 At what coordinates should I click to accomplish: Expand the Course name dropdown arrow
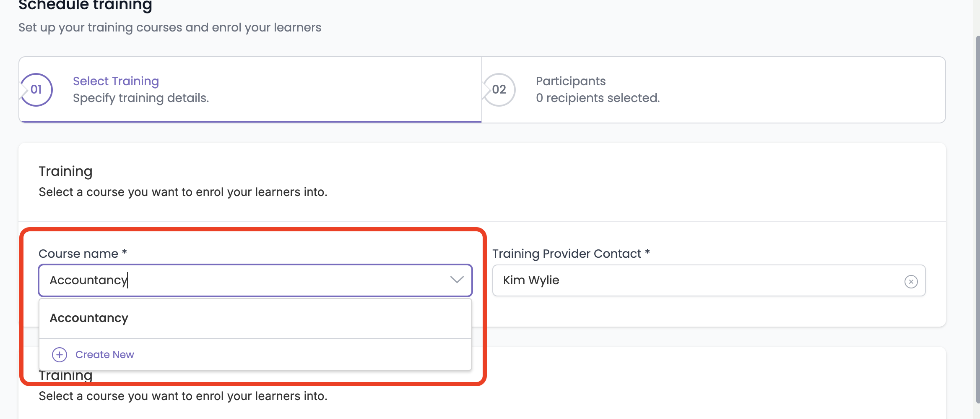pyautogui.click(x=457, y=280)
